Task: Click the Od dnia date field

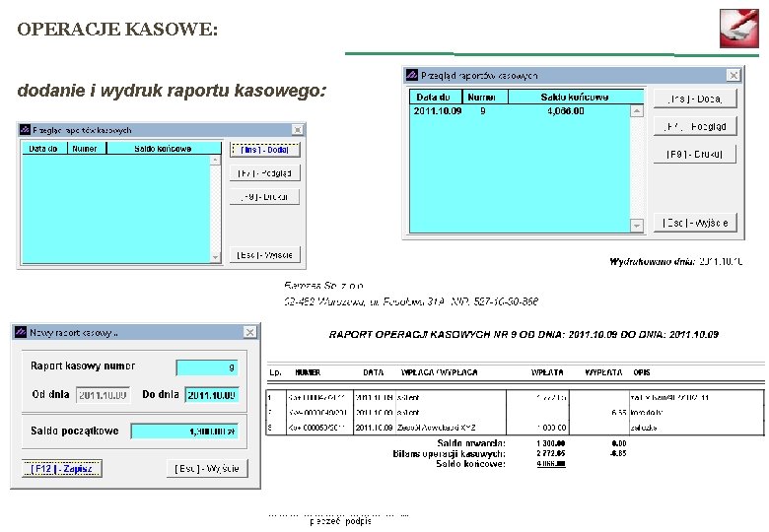Action: [103, 395]
